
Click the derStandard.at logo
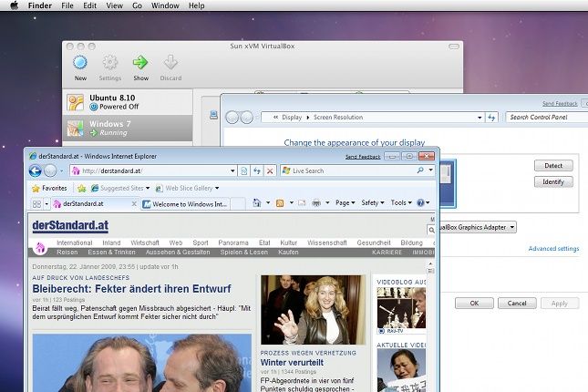click(70, 225)
